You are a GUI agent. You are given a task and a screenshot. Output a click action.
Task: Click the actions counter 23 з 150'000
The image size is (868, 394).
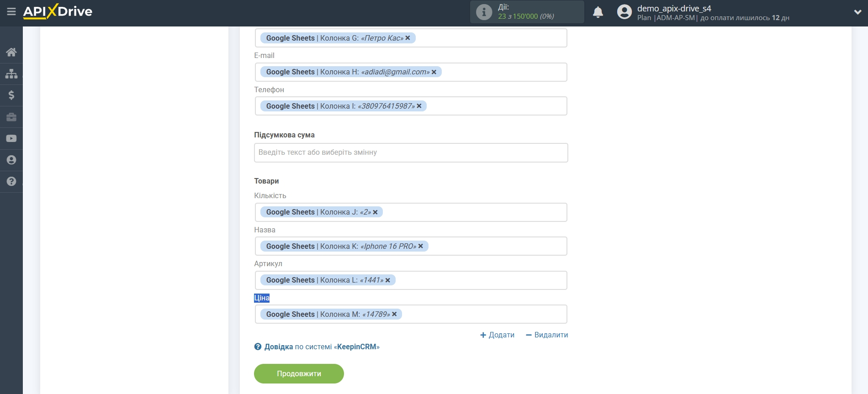click(x=526, y=16)
